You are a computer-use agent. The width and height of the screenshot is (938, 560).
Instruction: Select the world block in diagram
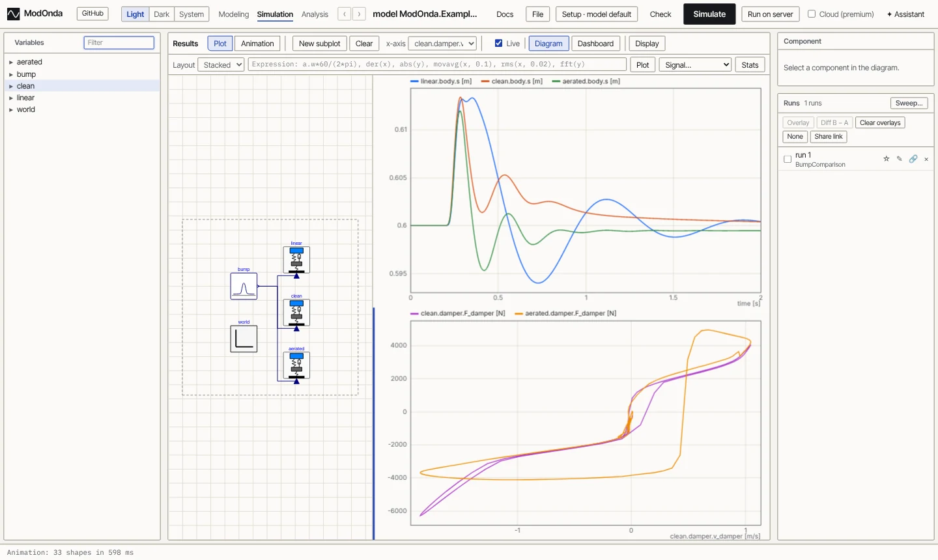coord(244,339)
